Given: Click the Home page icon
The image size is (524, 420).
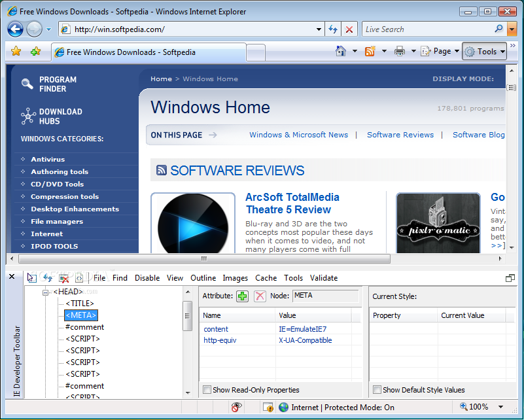Looking at the screenshot, I should [341, 51].
